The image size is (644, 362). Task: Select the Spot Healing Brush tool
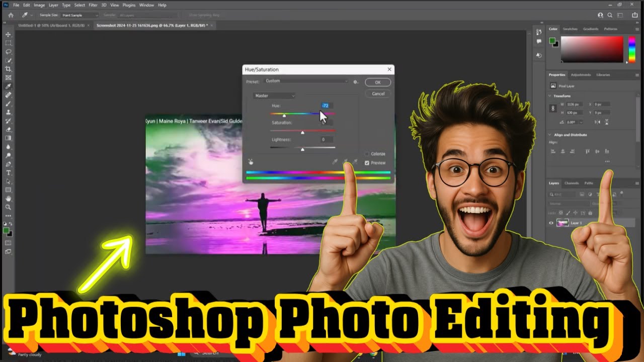(9, 95)
